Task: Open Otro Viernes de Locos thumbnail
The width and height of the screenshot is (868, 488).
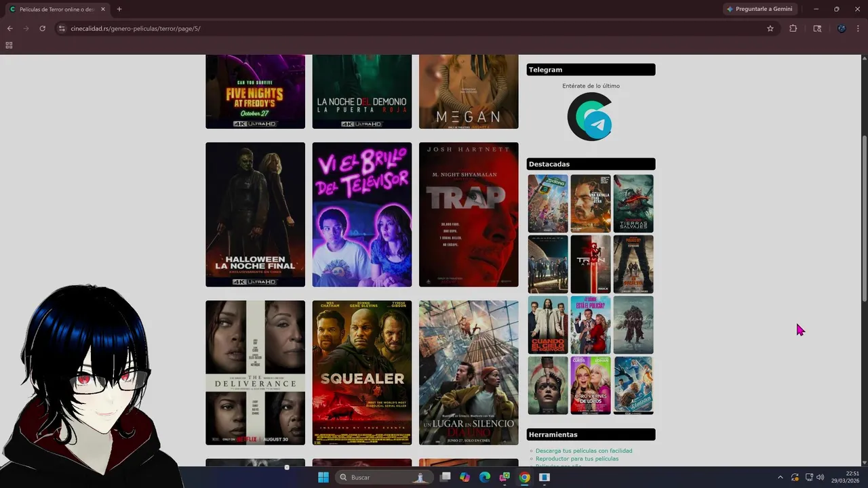Action: [x=591, y=385]
